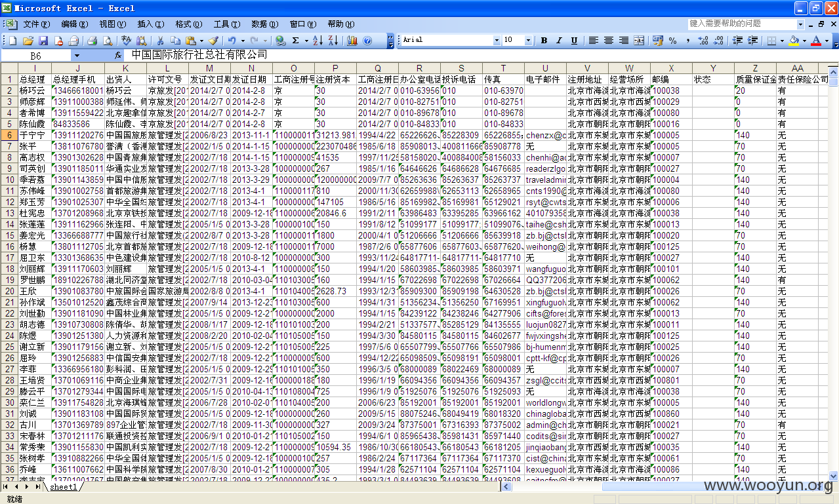The height and width of the screenshot is (504, 839).
Task: Click the vertical scrollbar down arrow
Action: [833, 477]
